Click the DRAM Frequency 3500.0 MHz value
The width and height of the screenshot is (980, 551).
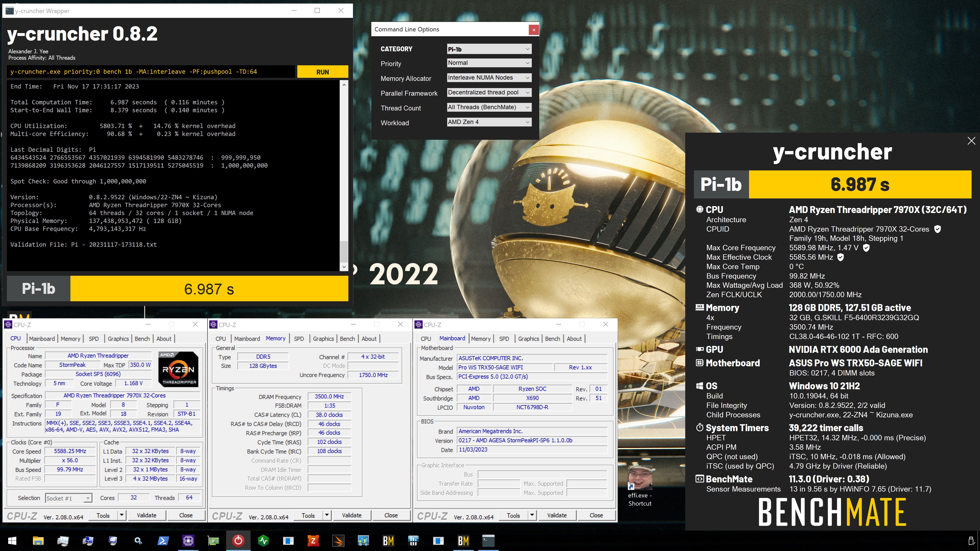329,396
